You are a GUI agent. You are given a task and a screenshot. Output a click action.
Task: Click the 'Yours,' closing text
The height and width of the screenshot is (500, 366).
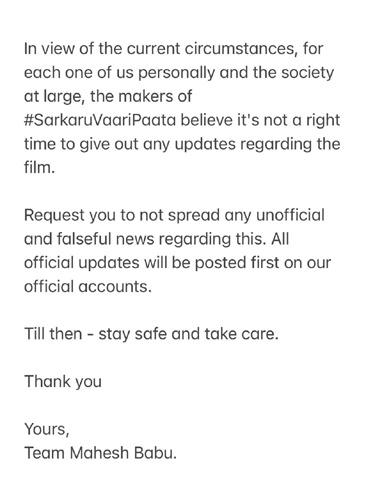coord(47,429)
